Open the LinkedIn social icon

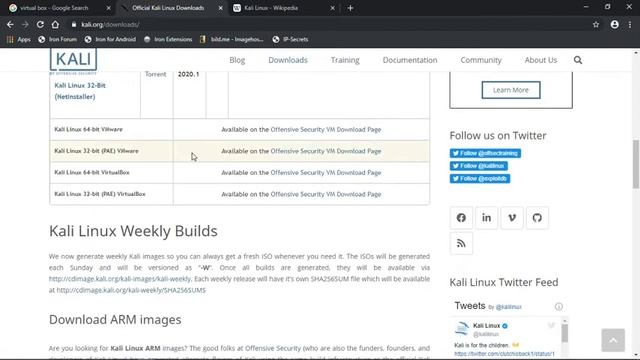[x=487, y=218]
